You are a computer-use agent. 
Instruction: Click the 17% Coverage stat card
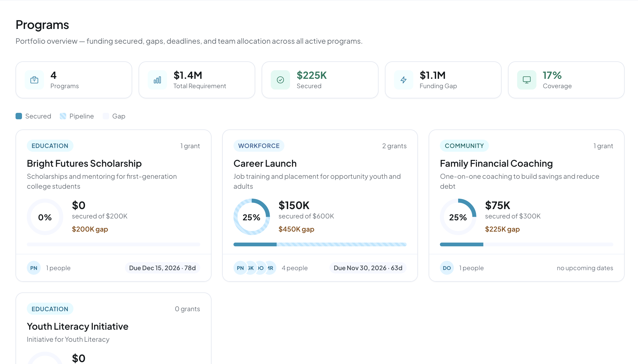566,80
